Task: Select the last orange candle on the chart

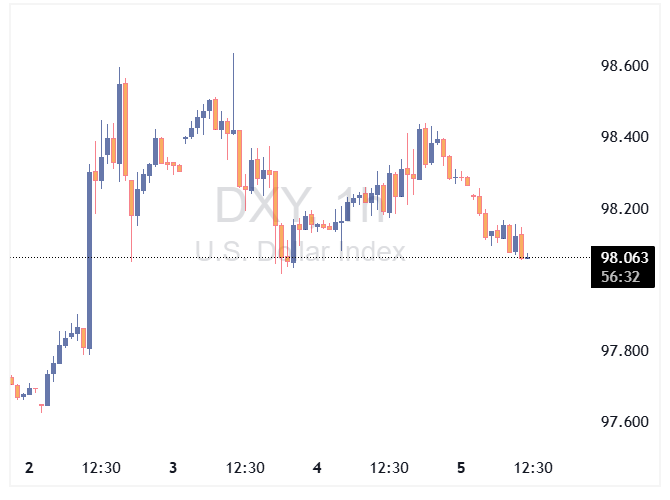Action: coord(522,245)
